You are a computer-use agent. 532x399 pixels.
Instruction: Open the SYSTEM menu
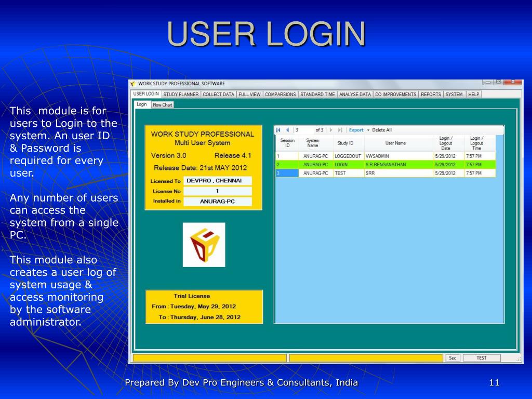[x=454, y=94]
